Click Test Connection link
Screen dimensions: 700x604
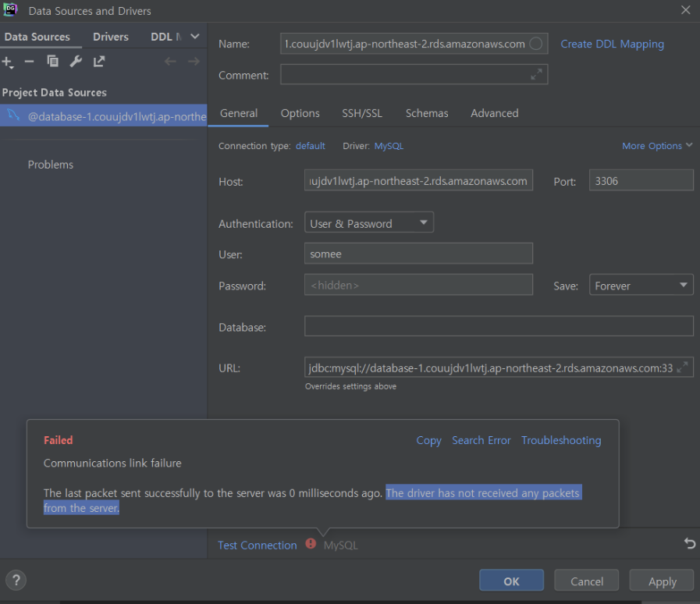pyautogui.click(x=258, y=545)
